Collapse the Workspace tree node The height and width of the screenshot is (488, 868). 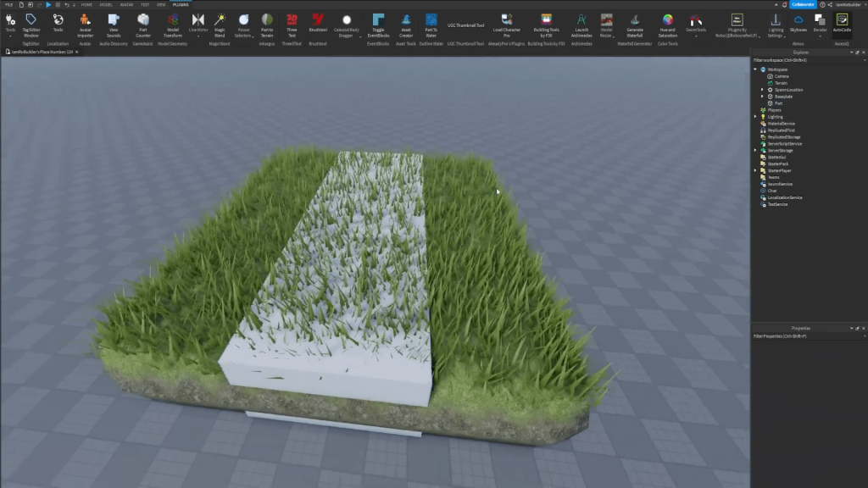755,69
